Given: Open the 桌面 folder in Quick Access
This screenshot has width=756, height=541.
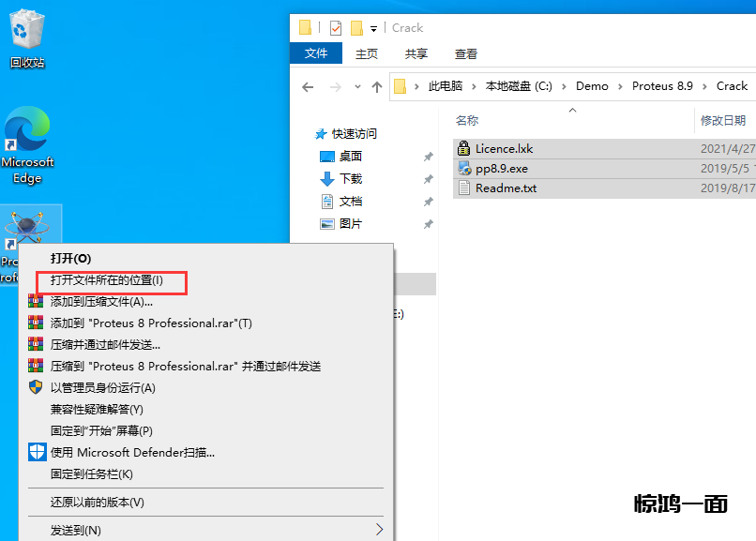Looking at the screenshot, I should (351, 157).
